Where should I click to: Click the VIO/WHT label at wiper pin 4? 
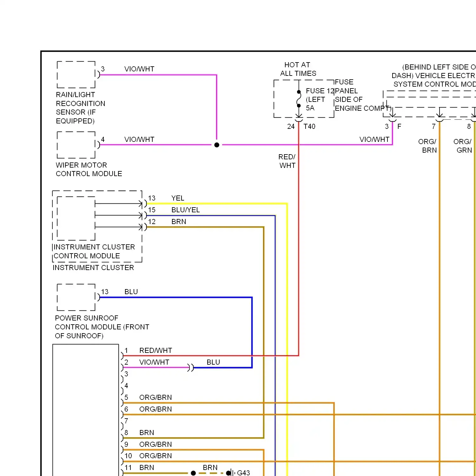click(139, 140)
